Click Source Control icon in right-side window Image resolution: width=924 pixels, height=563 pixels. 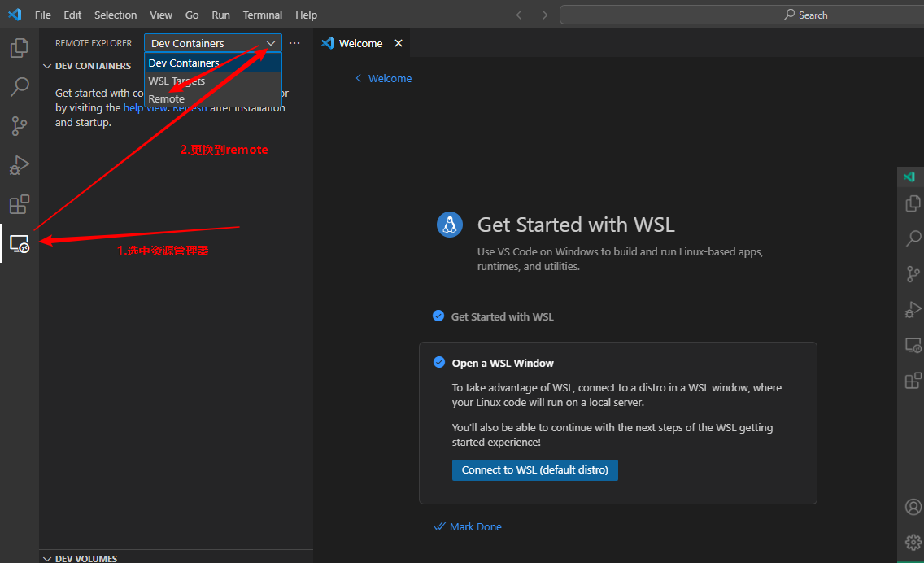[x=913, y=274]
